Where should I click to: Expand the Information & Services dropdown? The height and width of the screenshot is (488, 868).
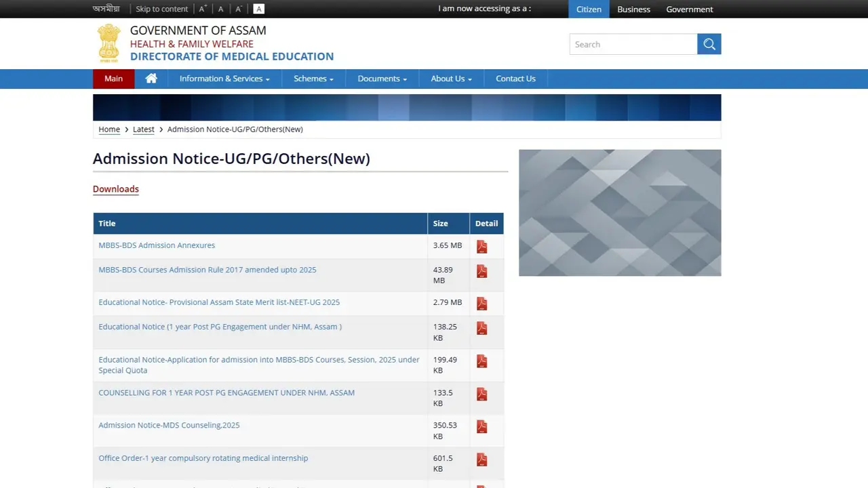(224, 78)
